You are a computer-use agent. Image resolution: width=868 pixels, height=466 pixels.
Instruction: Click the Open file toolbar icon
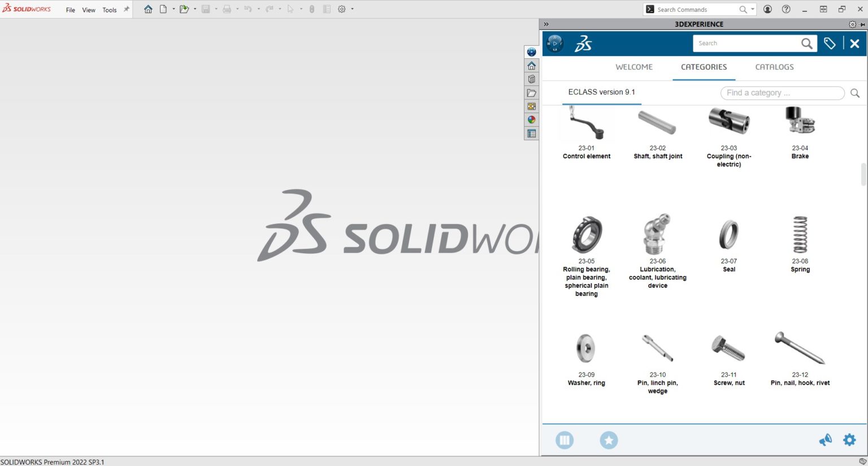pyautogui.click(x=183, y=8)
